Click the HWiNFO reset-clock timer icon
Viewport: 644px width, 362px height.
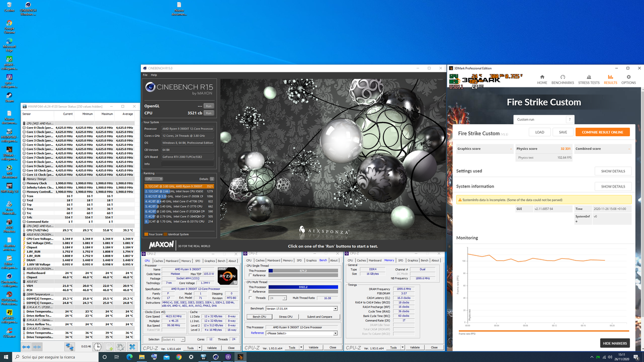pyautogui.click(x=97, y=346)
